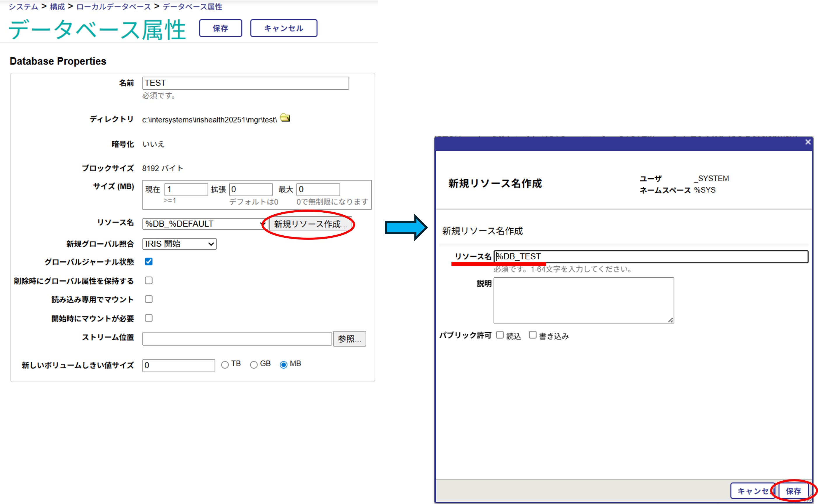This screenshot has width=818, height=504.
Task: Tick the パブリック許可 読込 checkbox
Action: pyautogui.click(x=500, y=335)
